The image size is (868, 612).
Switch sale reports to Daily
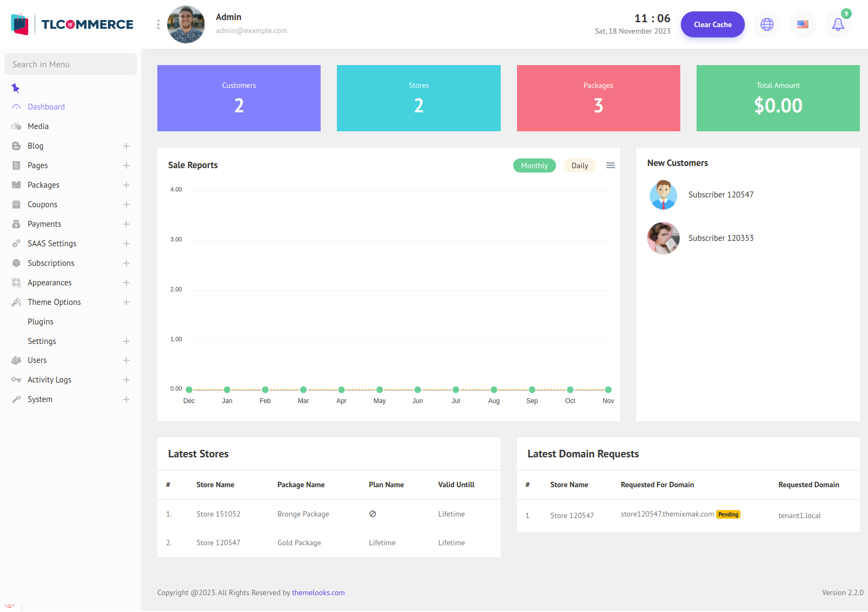579,165
